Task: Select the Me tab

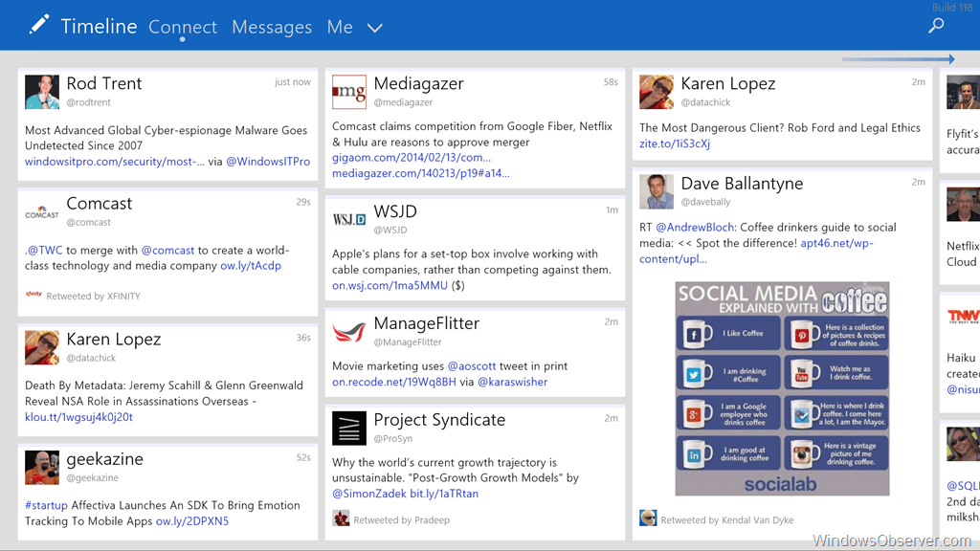Action: point(340,27)
